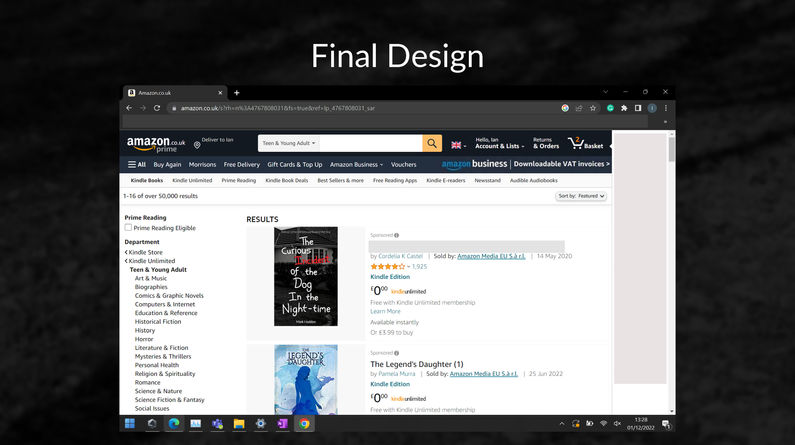Image resolution: width=795 pixels, height=445 pixels.
Task: Click the Learn More link
Action: click(385, 311)
